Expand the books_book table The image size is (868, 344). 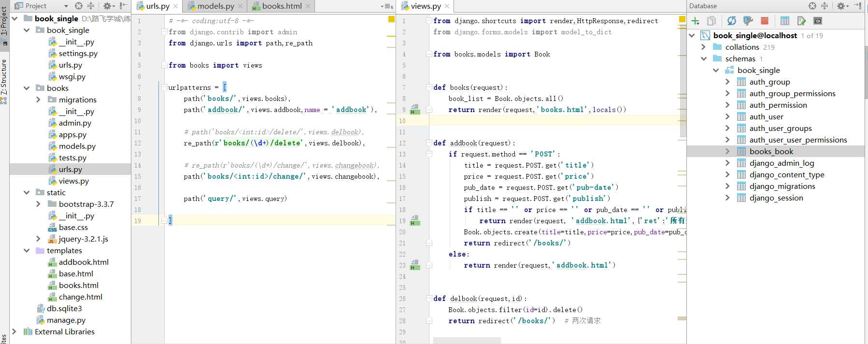728,151
